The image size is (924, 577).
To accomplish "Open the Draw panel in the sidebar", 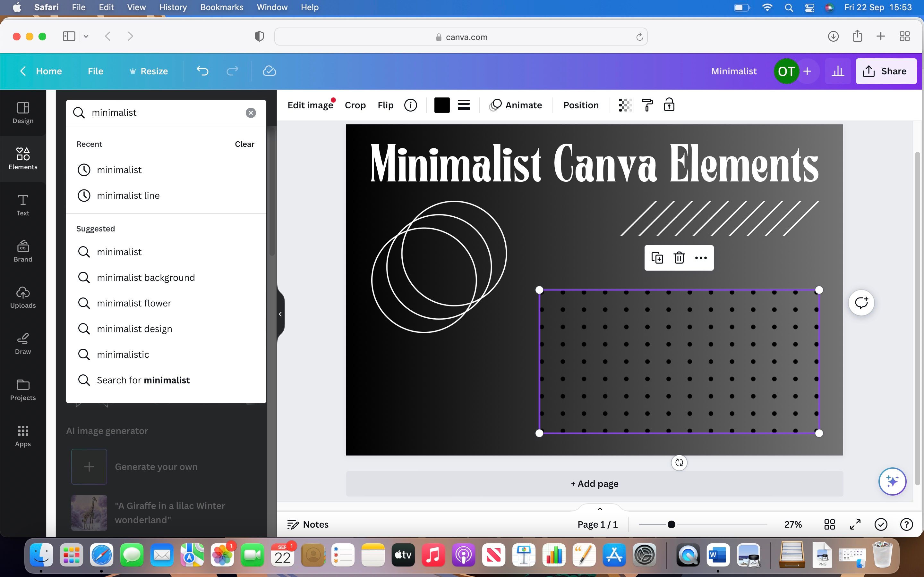I will click(x=23, y=343).
